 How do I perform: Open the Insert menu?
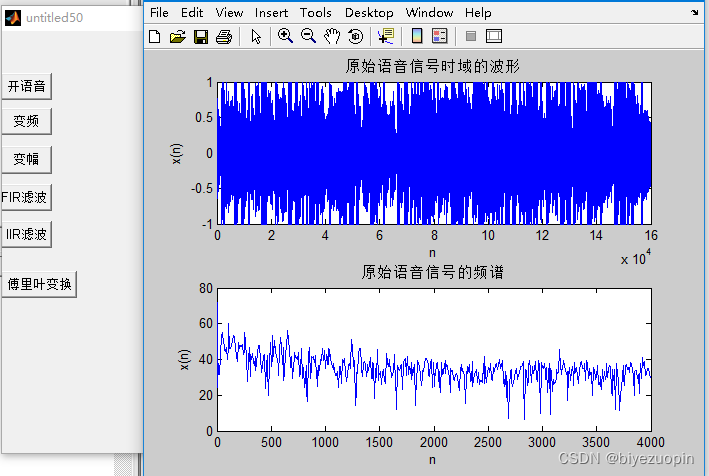(x=271, y=13)
